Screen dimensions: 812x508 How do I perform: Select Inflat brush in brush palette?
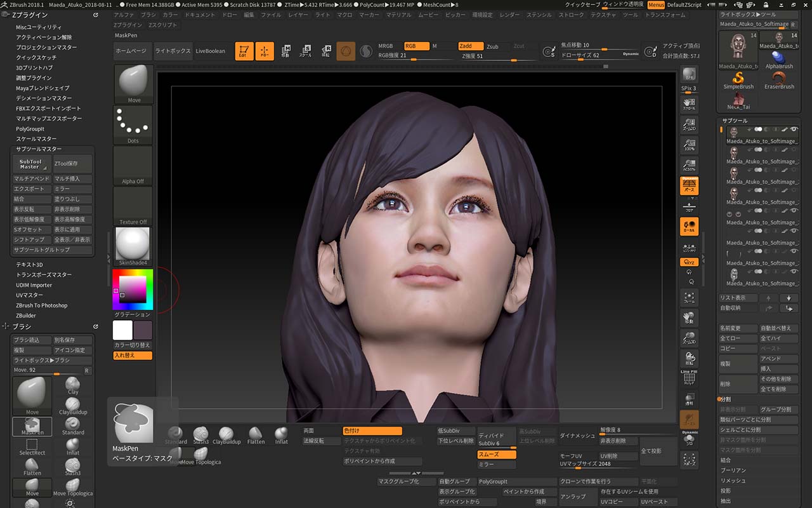pos(73,446)
